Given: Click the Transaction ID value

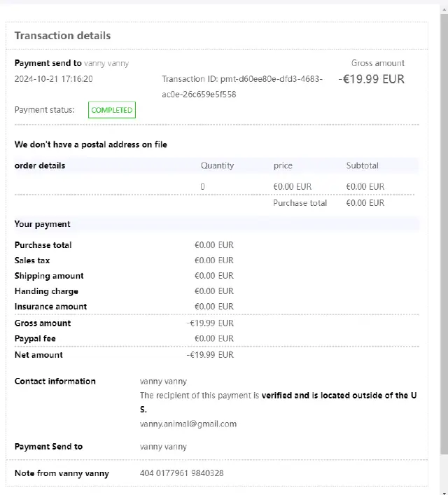Looking at the screenshot, I should (242, 87).
